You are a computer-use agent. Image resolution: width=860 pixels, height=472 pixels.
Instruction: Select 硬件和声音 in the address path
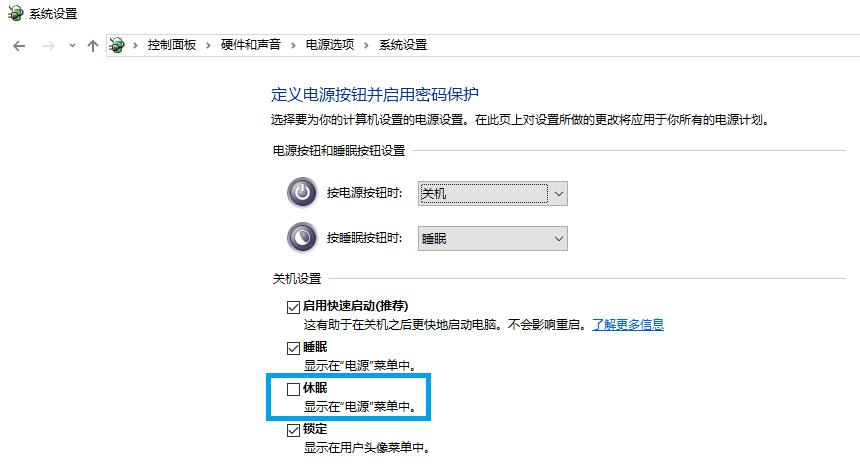point(251,45)
